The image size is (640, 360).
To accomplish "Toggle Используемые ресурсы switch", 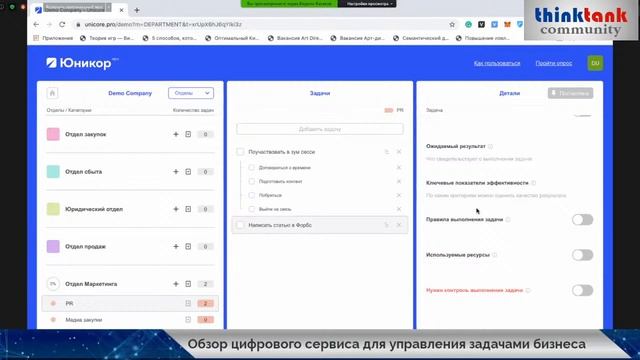I will click(582, 255).
